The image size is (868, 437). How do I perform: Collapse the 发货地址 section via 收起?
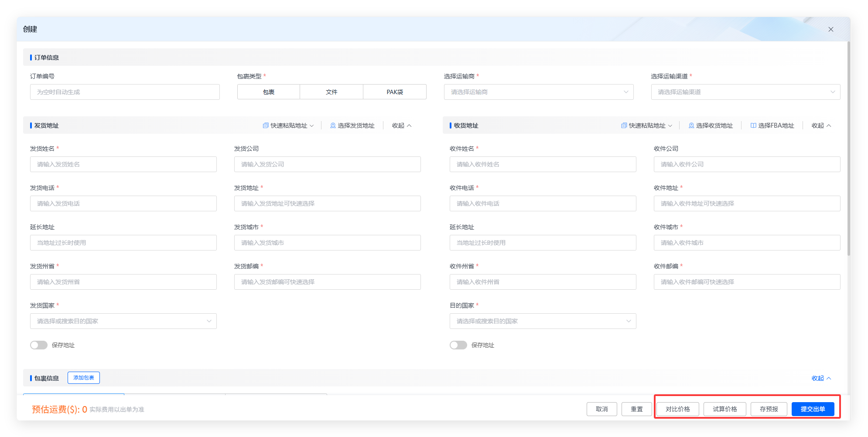[x=401, y=125]
